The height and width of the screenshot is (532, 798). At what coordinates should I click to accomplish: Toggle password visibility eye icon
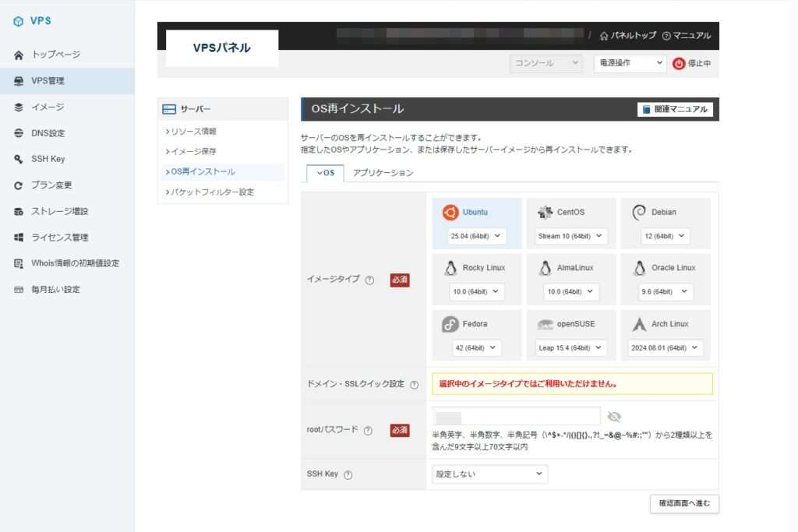(x=614, y=417)
